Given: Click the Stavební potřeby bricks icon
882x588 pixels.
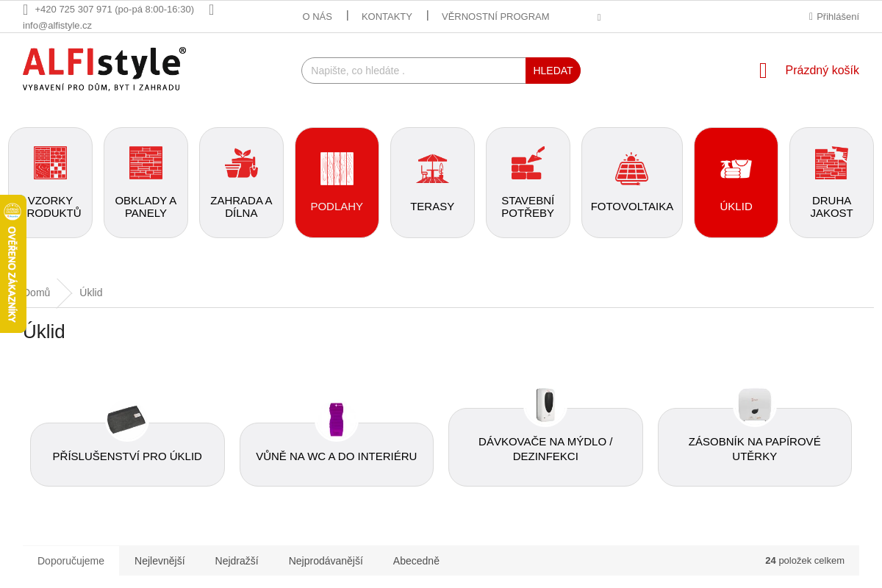Looking at the screenshot, I should tap(528, 163).
